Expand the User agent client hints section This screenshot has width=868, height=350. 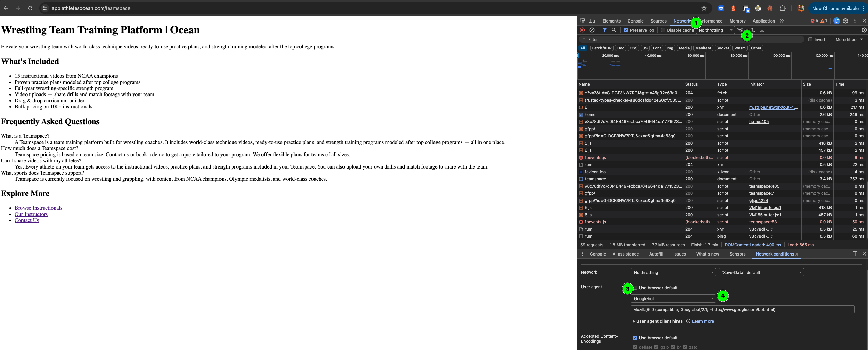pos(657,321)
